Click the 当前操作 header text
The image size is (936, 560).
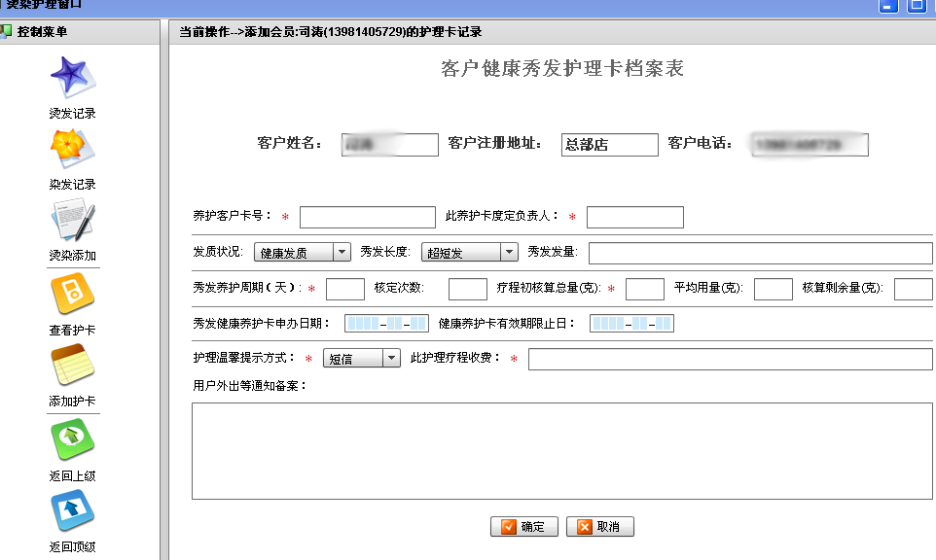(331, 32)
